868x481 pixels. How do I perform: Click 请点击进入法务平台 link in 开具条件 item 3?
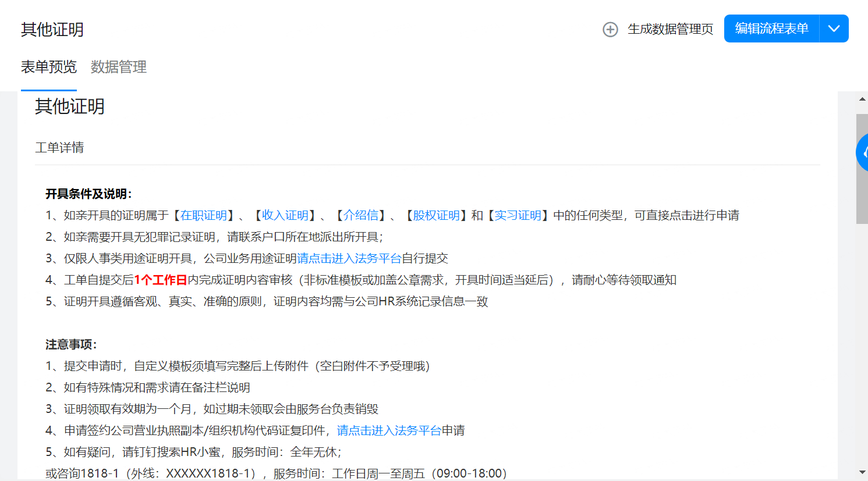349,258
